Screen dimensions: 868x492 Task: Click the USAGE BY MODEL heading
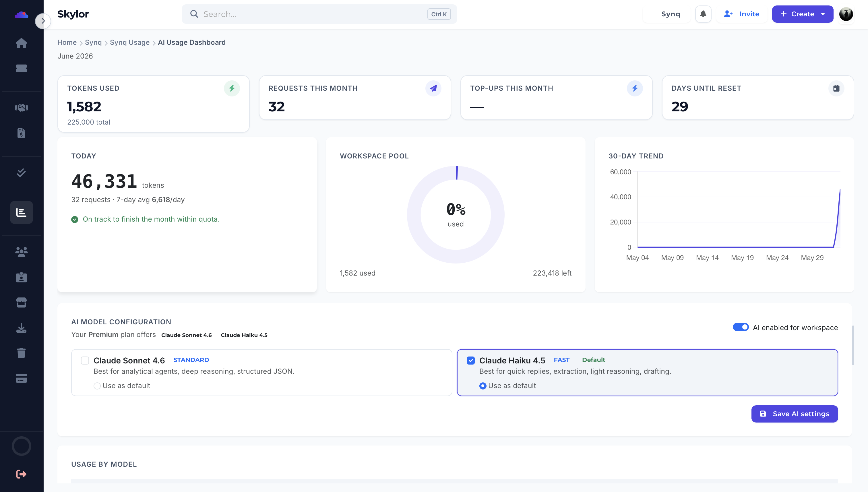click(104, 464)
